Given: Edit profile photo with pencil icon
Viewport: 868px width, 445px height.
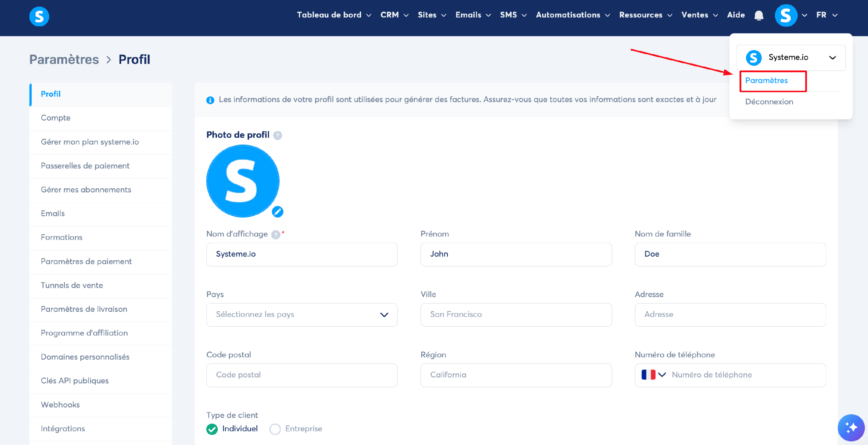Looking at the screenshot, I should click(277, 212).
